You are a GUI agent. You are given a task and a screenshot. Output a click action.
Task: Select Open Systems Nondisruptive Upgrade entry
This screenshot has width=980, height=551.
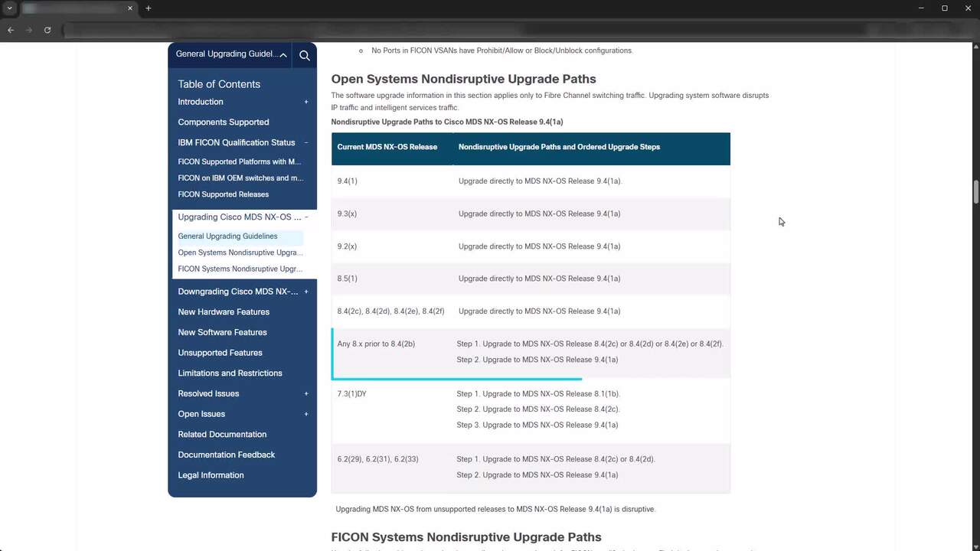240,253
